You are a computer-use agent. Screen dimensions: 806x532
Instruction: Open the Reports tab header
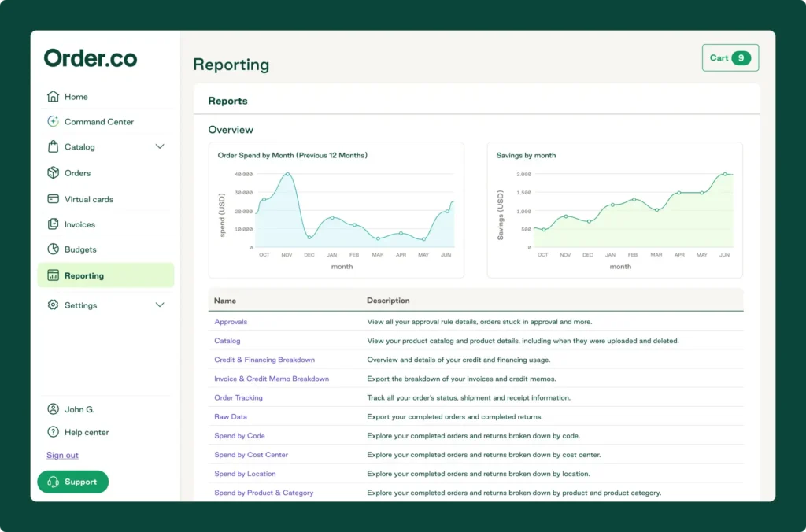pyautogui.click(x=227, y=101)
